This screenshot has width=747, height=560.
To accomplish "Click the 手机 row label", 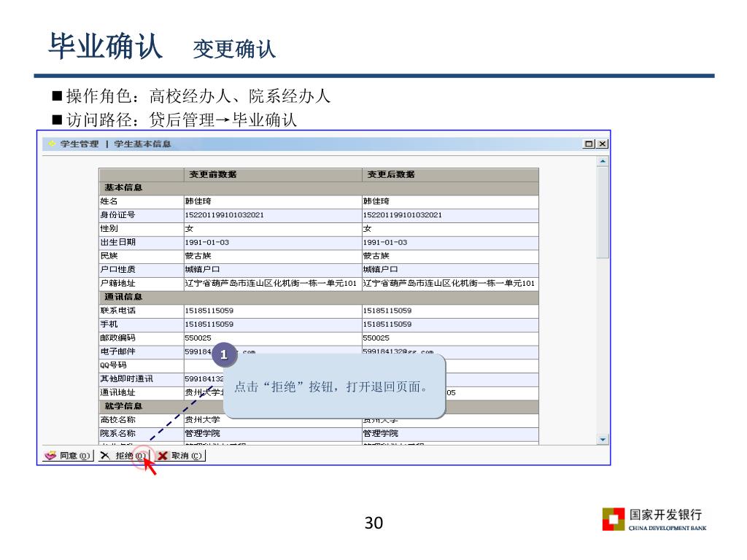I will click(109, 324).
